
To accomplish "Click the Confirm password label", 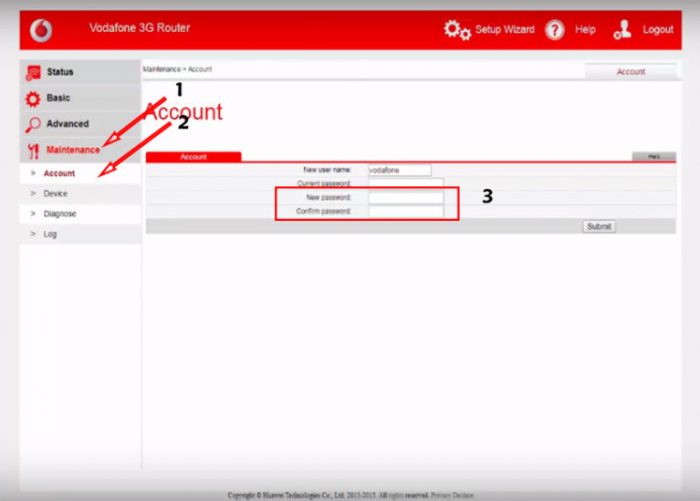I will [324, 211].
